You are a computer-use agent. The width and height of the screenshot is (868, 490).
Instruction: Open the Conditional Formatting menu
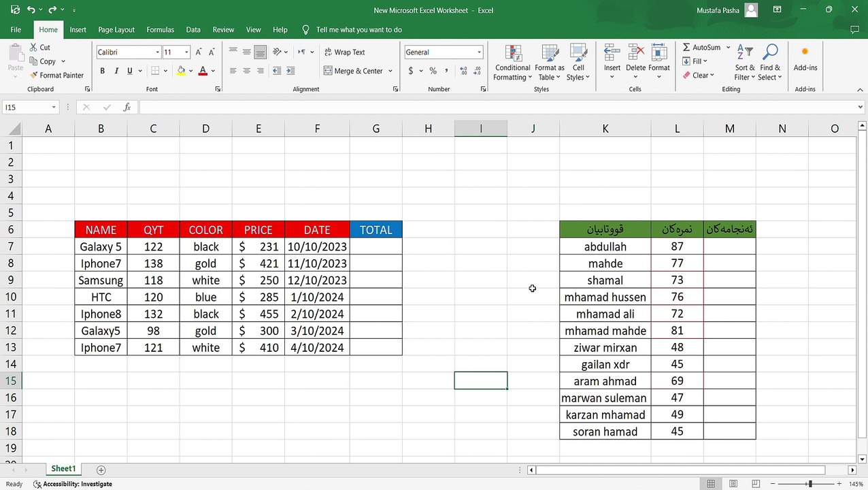[512, 63]
